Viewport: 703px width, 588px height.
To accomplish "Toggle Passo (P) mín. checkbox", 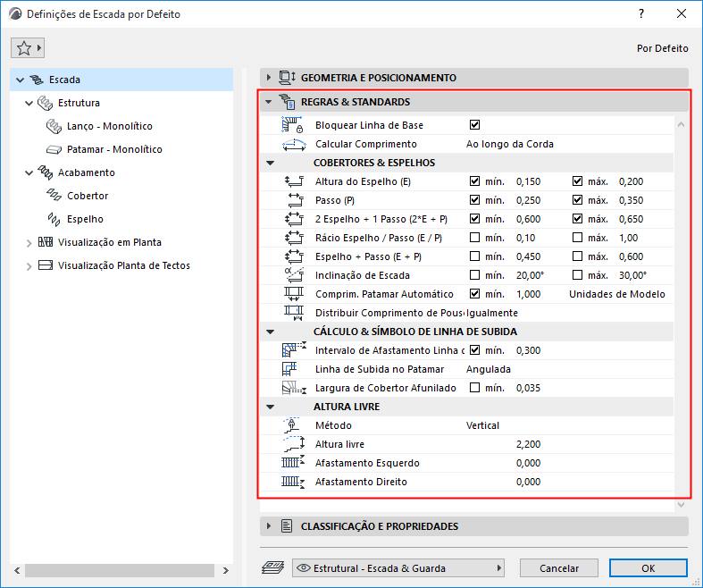I will click(474, 200).
